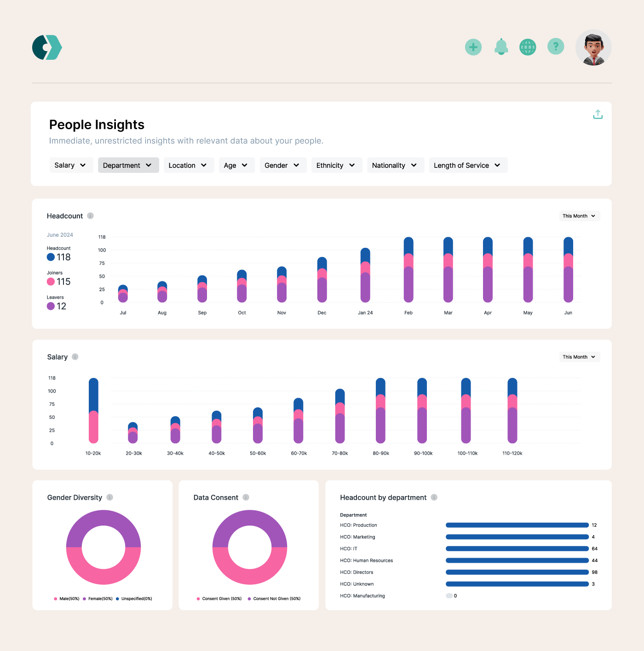The width and height of the screenshot is (644, 651).
Task: Open the Ethnicity filter dropdown
Action: [337, 165]
